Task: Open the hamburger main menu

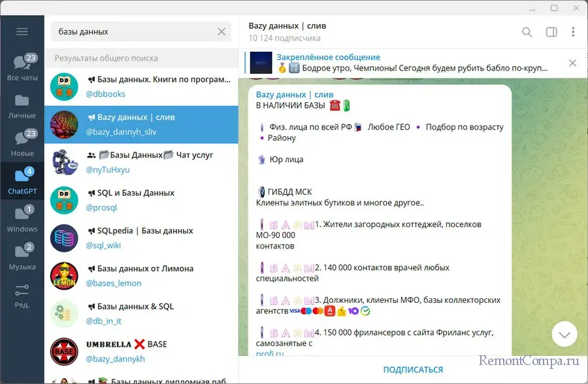Action: [22, 31]
